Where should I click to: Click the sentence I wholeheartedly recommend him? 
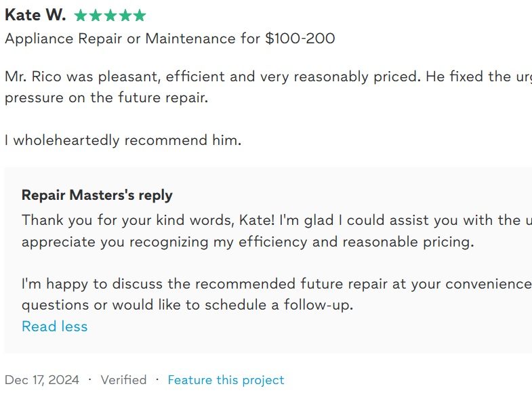coord(123,140)
